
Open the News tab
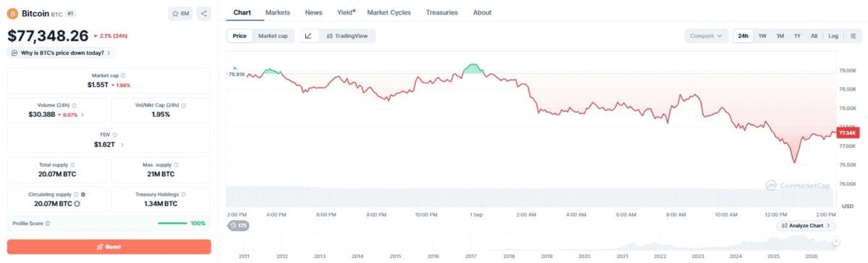313,12
